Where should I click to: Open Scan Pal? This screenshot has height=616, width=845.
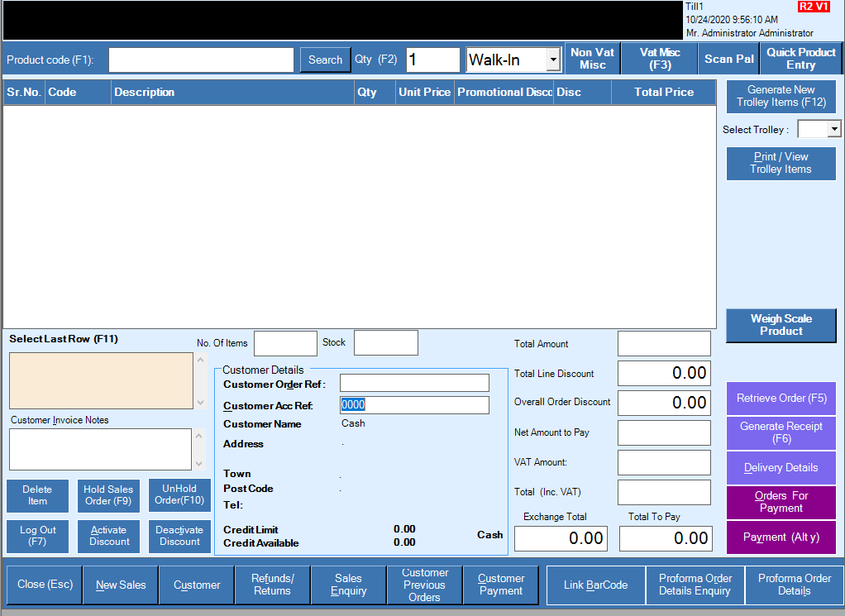[x=729, y=59]
